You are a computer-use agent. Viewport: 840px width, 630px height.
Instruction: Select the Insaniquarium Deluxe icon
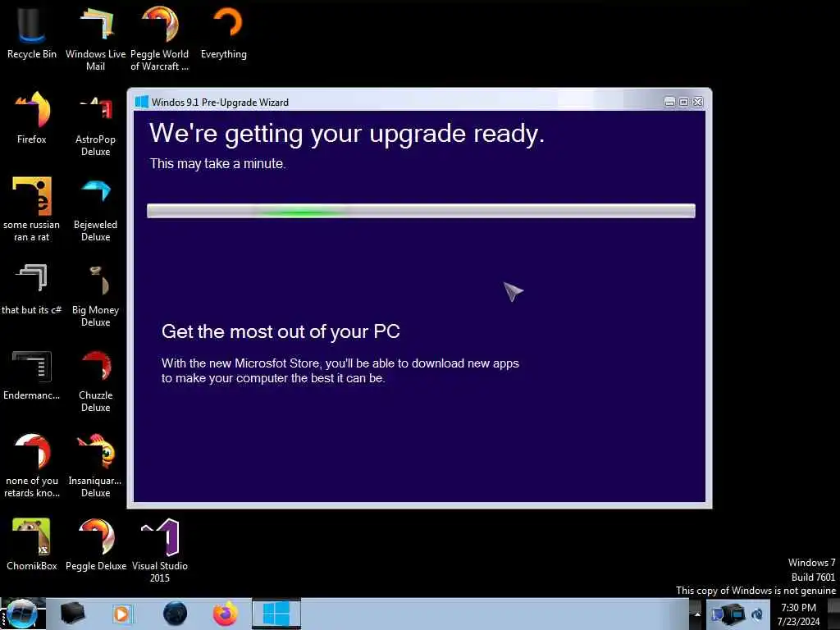coord(95,465)
